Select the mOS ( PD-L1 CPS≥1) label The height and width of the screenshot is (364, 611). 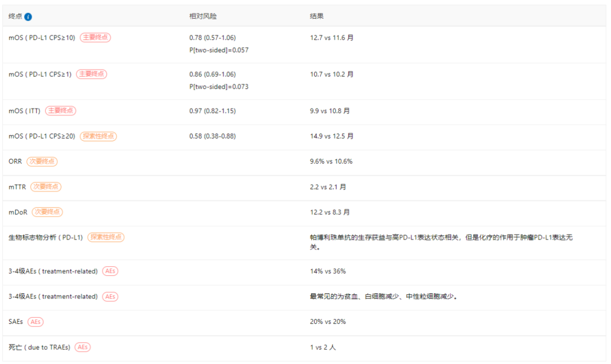(40, 75)
